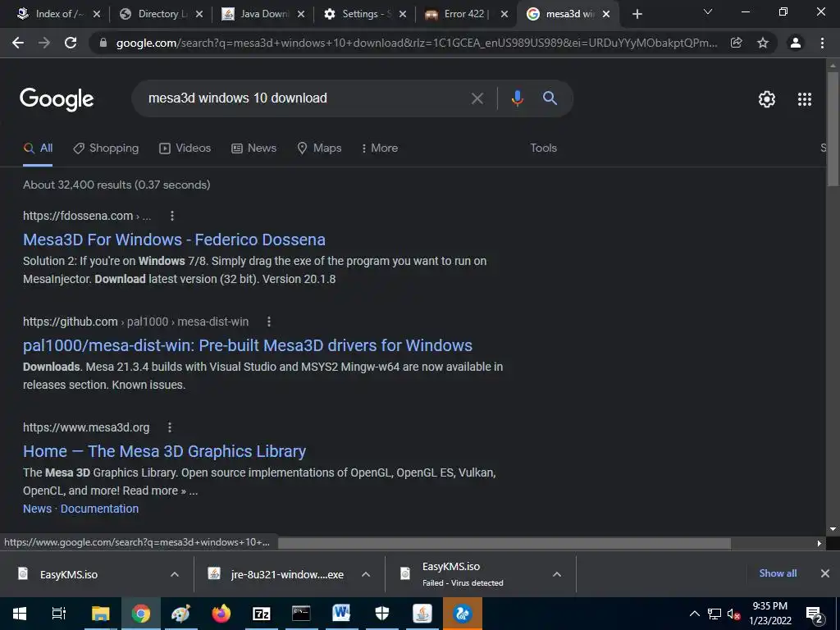Open the Java taskbar icon

422,614
